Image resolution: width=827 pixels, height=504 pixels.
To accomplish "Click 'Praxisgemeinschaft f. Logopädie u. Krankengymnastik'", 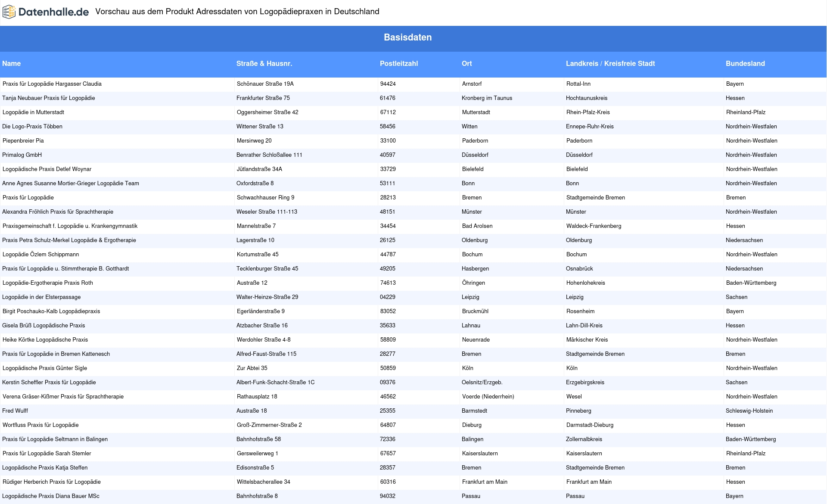I will 70,226.
